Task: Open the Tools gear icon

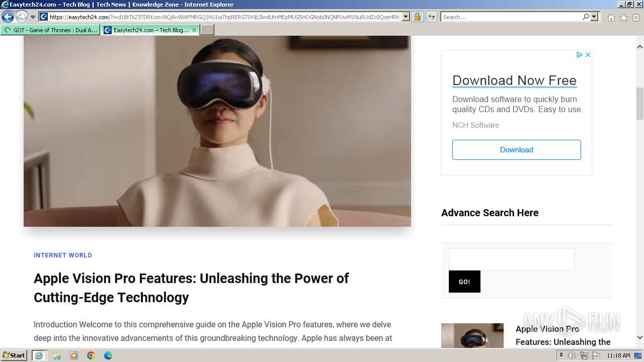Action: (636, 18)
